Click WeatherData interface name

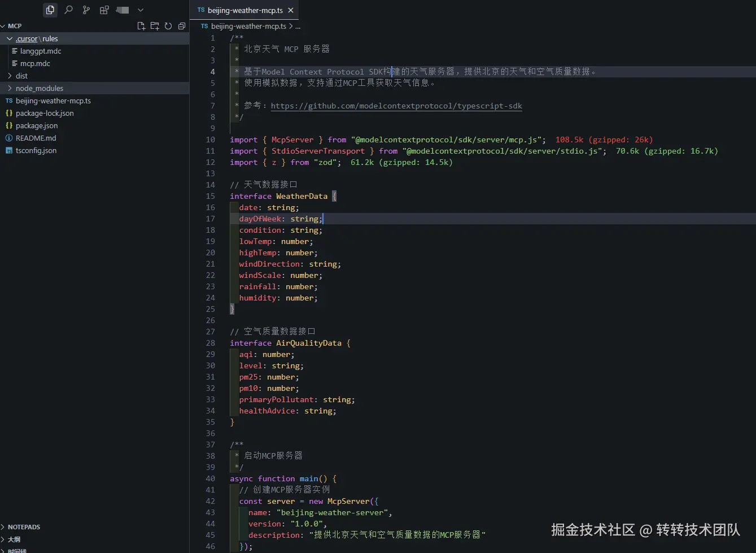[301, 196]
